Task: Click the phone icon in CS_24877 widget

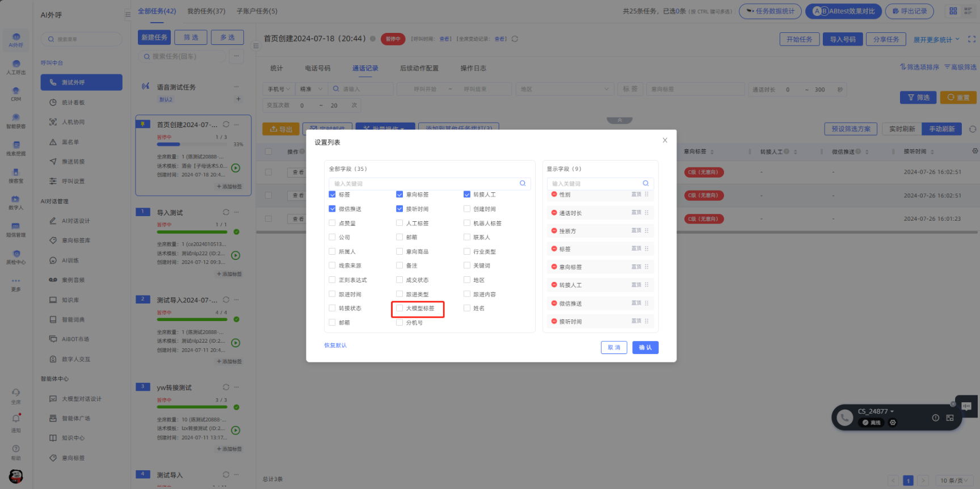Action: pyautogui.click(x=844, y=418)
